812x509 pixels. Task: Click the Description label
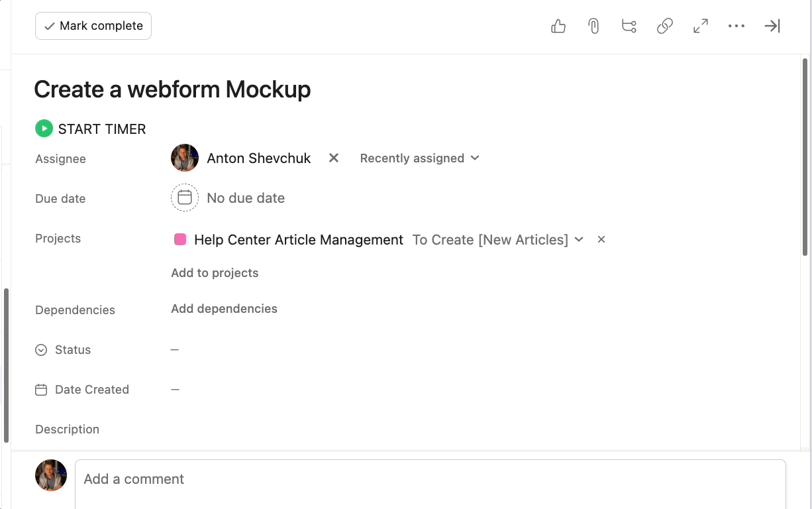(67, 429)
